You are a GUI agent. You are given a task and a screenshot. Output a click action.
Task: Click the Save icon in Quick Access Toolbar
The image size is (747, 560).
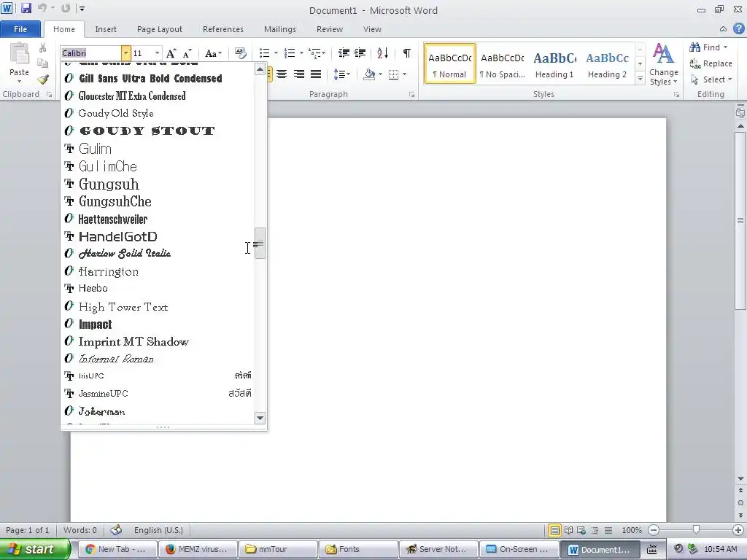tap(26, 8)
